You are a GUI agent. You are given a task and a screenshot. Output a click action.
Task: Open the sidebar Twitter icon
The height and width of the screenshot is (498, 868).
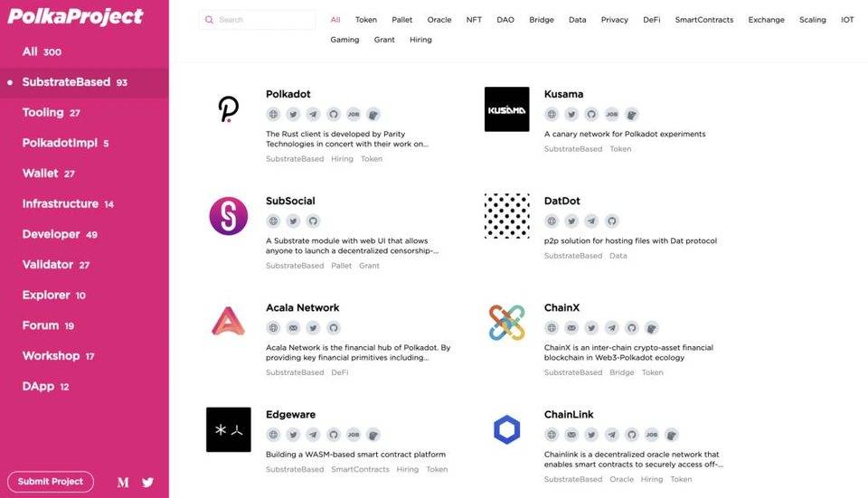[x=147, y=482]
